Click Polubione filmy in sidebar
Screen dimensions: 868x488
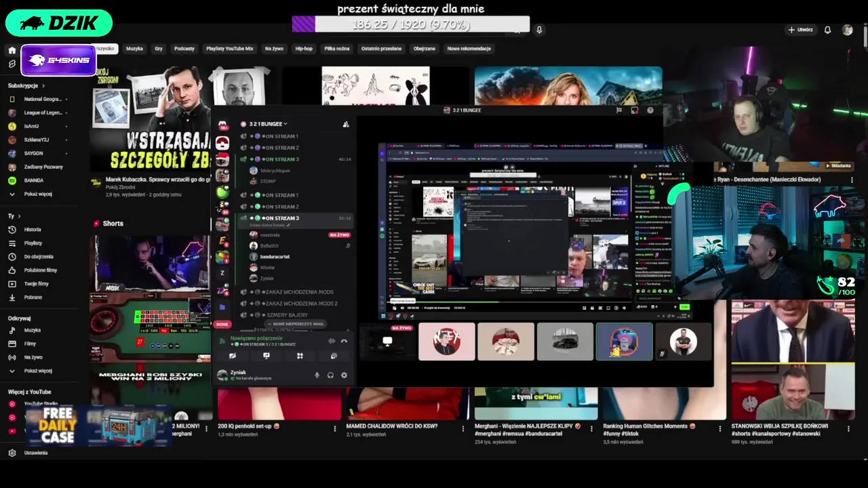pos(40,270)
